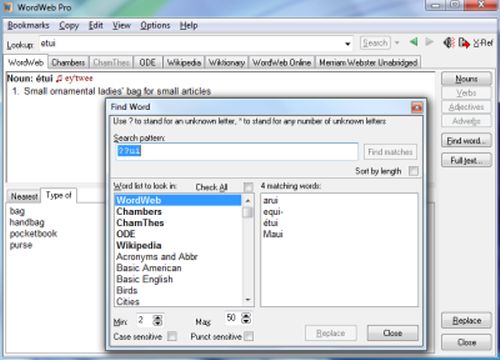
Task: Click the Nouns filter button
Action: point(466,79)
